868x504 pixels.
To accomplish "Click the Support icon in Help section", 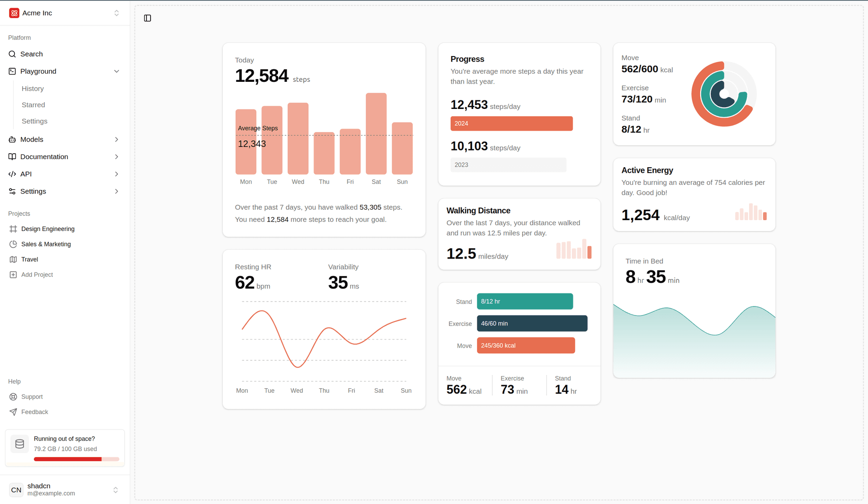I will 13,396.
